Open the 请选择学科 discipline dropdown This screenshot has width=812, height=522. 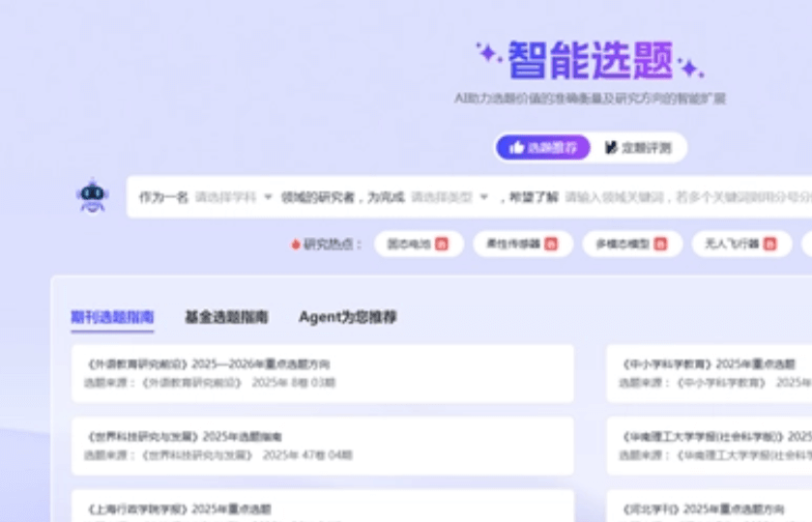pos(233,197)
